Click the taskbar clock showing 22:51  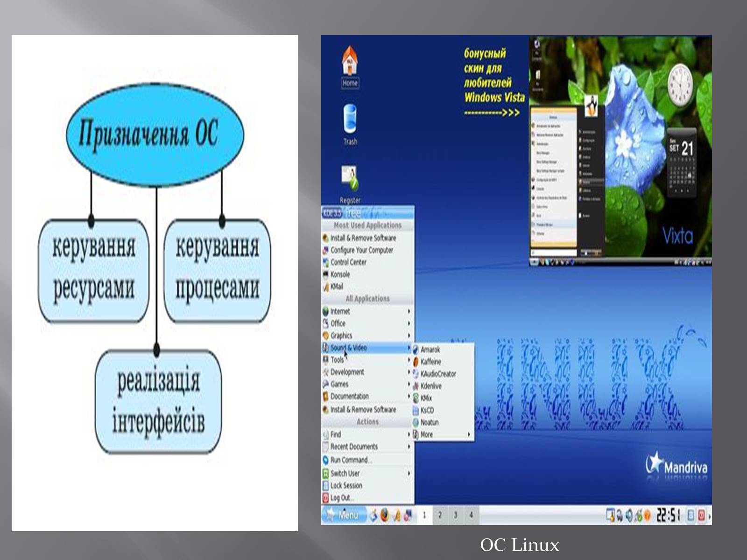click(x=668, y=515)
